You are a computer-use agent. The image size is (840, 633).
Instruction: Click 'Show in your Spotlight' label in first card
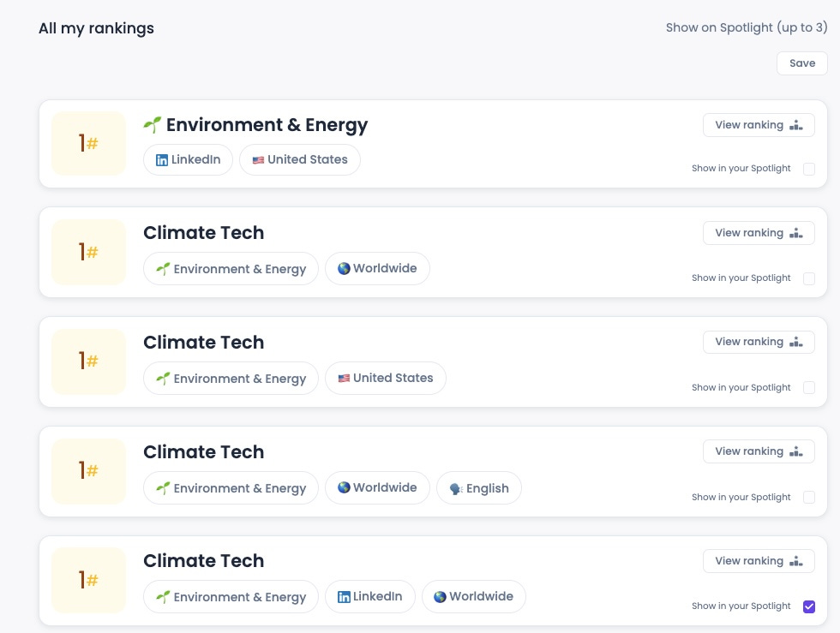coord(741,168)
